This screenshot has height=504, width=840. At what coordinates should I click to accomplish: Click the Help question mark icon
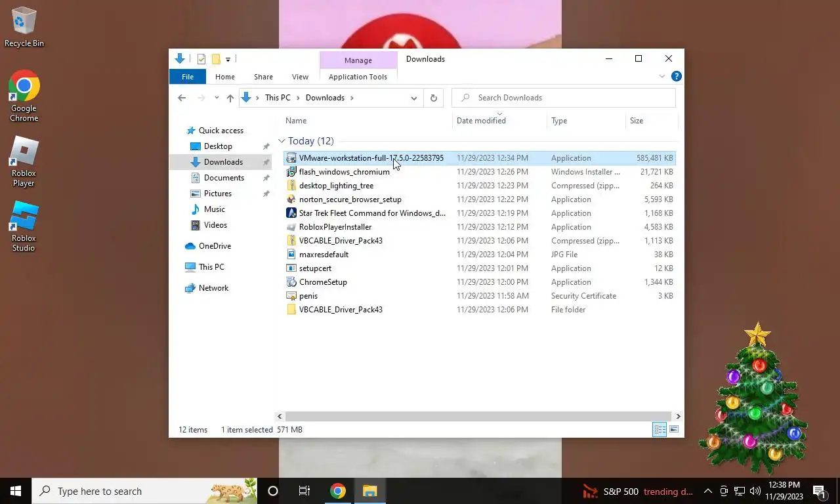[677, 77]
